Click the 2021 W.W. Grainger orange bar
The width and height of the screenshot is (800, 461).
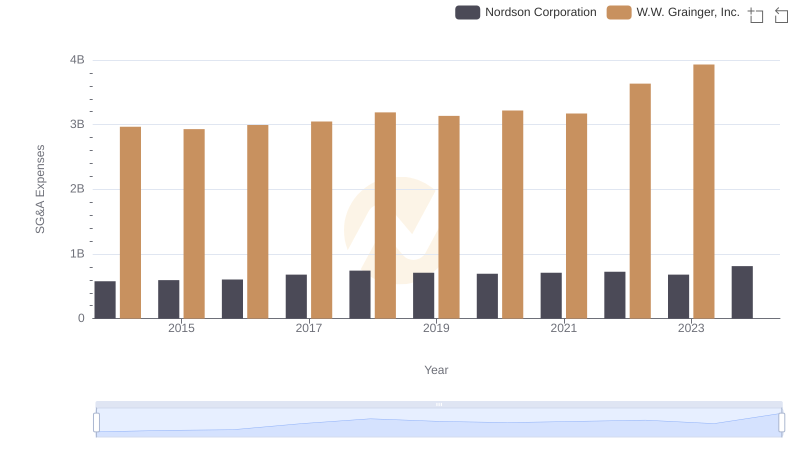click(x=576, y=216)
